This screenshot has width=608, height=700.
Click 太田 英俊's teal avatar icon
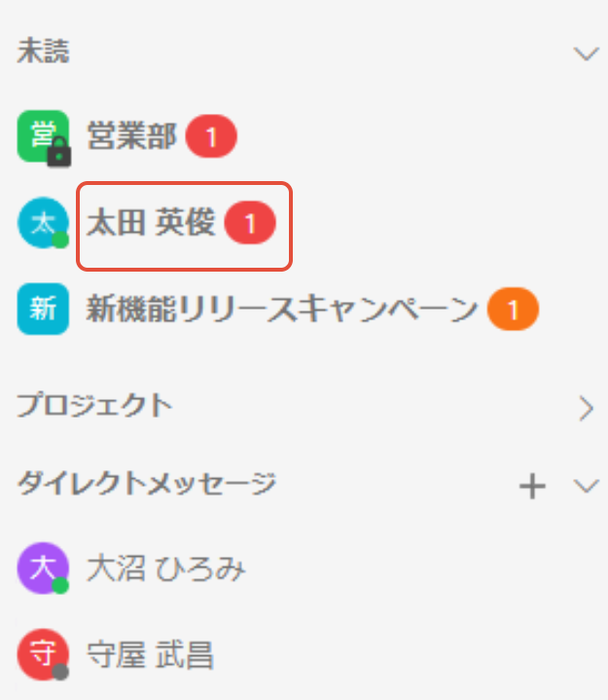(43, 223)
